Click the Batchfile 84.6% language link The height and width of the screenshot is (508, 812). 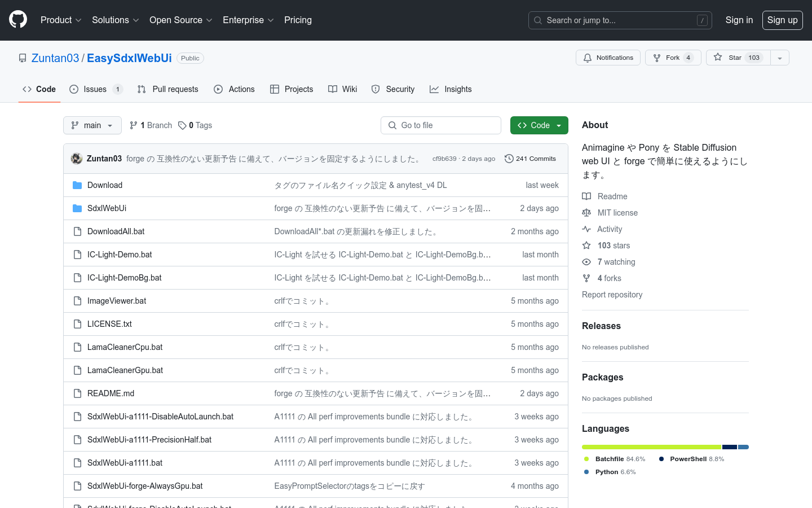pos(615,459)
